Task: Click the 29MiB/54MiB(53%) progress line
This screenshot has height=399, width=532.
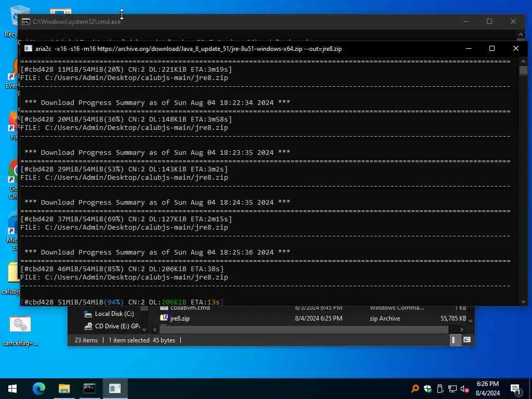Action: (x=124, y=169)
